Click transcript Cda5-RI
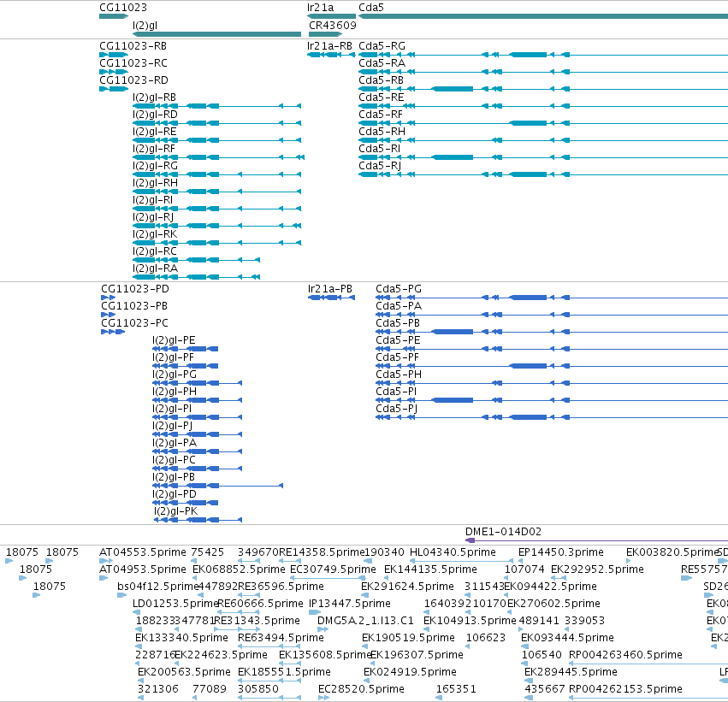The width and height of the screenshot is (728, 702). 379,149
